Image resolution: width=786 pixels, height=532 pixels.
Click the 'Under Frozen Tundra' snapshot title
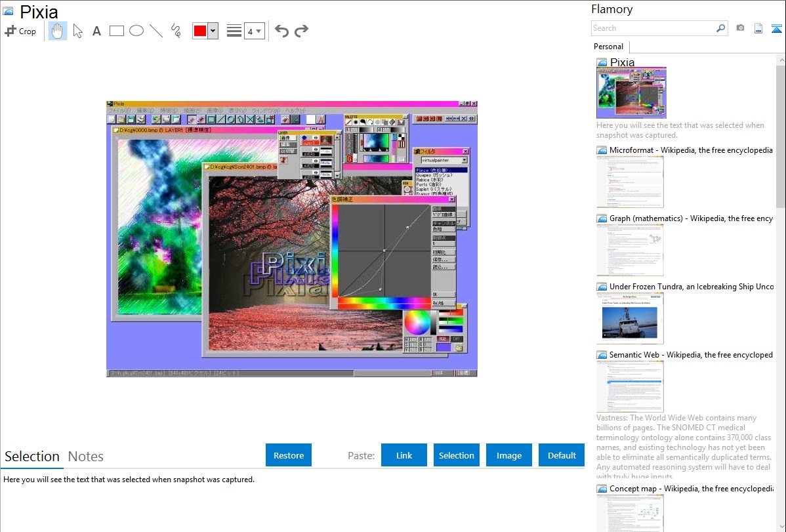click(692, 286)
